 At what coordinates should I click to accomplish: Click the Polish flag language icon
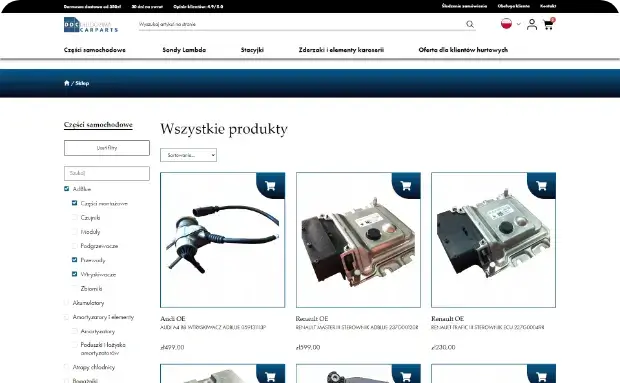coord(507,24)
